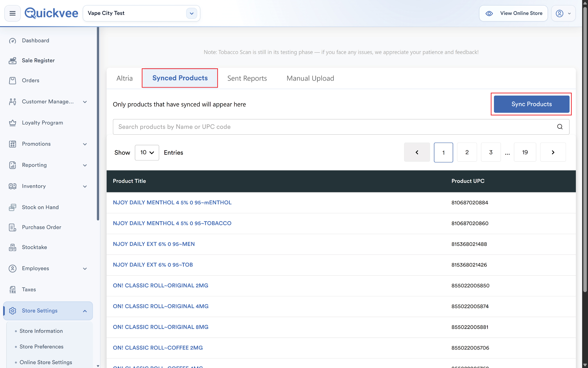The height and width of the screenshot is (368, 588).
Task: Switch to the Altria tab
Action: point(124,78)
